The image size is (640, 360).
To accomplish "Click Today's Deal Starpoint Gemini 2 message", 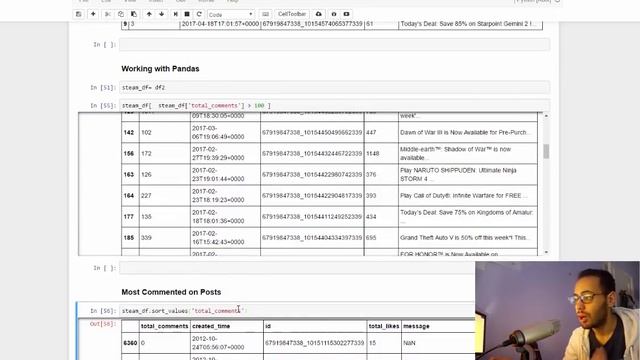I will 468,24.
